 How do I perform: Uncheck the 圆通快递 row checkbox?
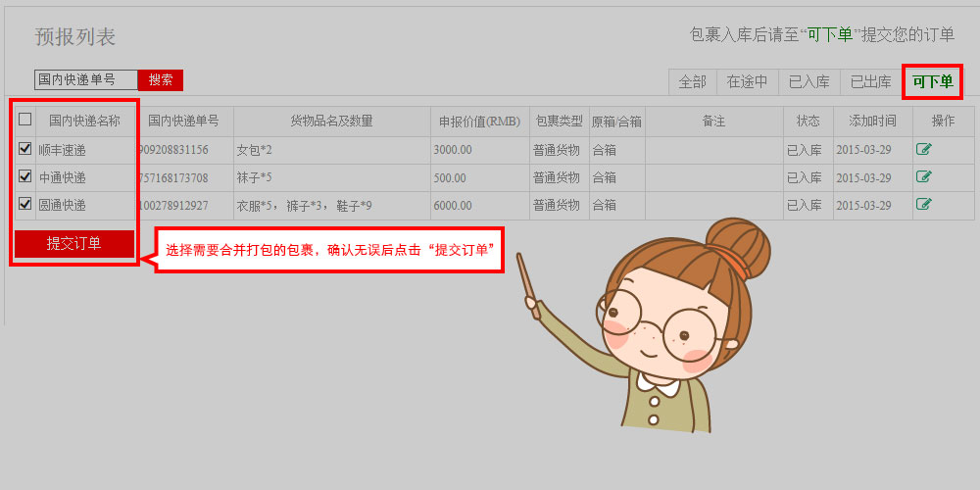coord(25,203)
